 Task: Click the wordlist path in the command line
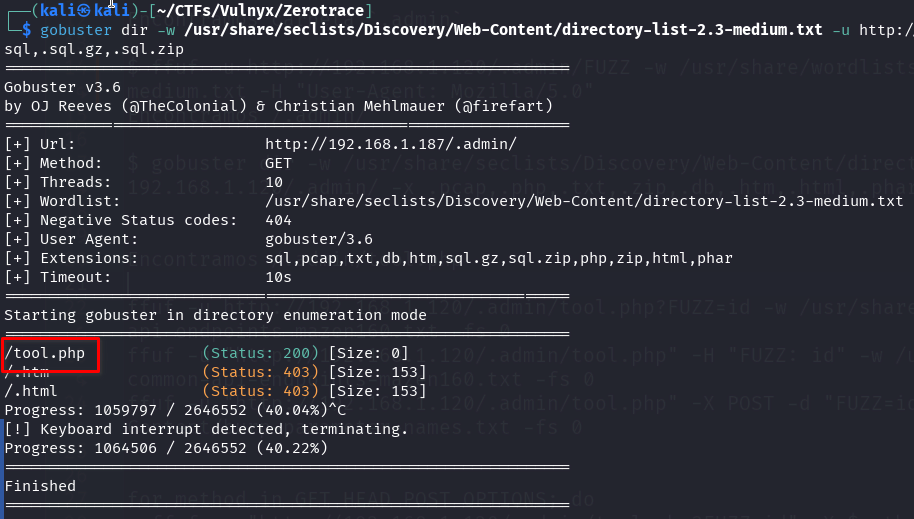click(x=503, y=30)
